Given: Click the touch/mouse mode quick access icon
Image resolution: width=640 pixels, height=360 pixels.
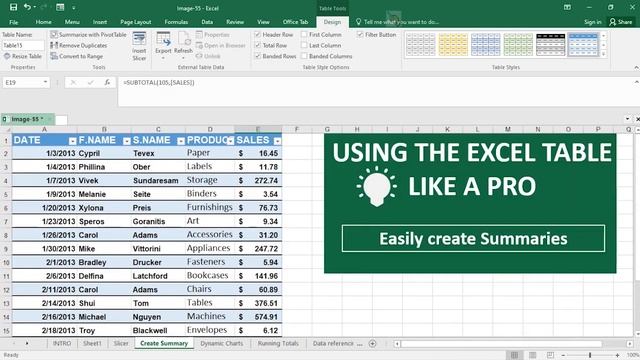Looking at the screenshot, I should (60, 7).
